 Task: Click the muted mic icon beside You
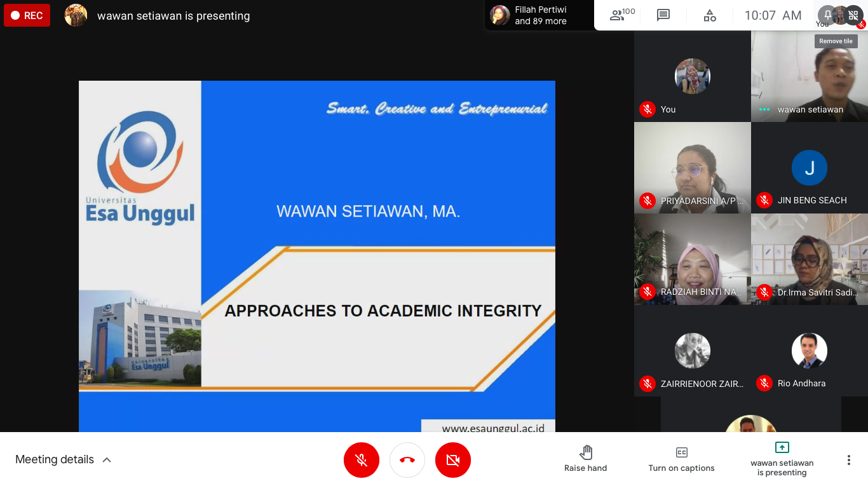tap(648, 109)
